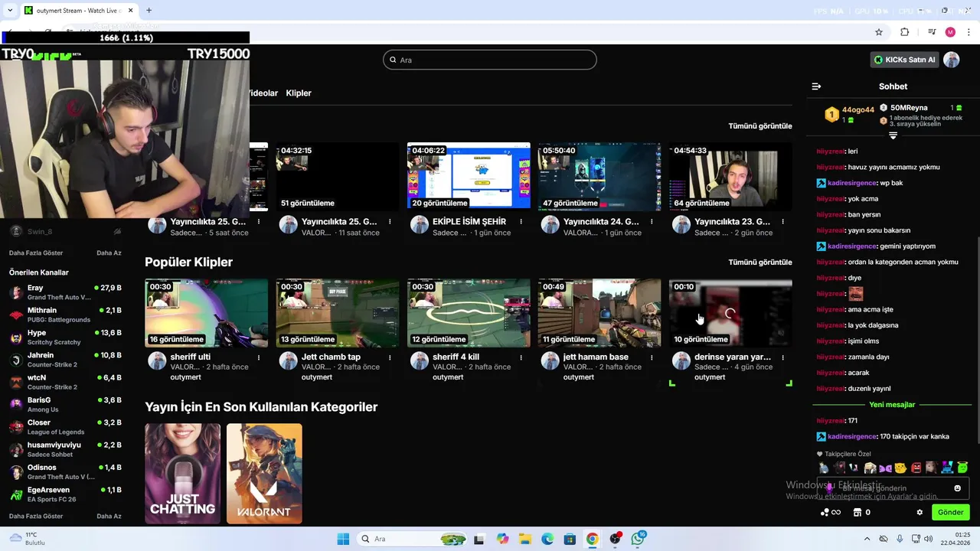The height and width of the screenshot is (551, 980).
Task: Show fewer recommended channels at the bottom
Action: (x=109, y=516)
